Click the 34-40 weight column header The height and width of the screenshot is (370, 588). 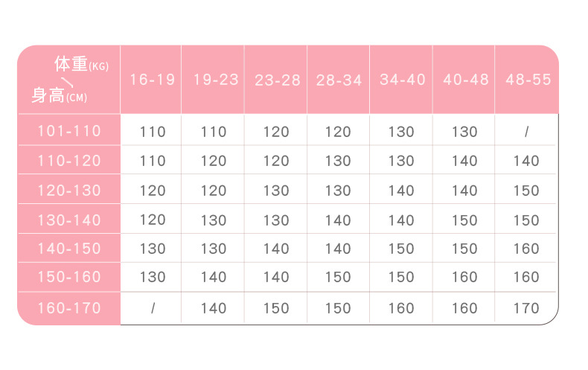click(402, 80)
